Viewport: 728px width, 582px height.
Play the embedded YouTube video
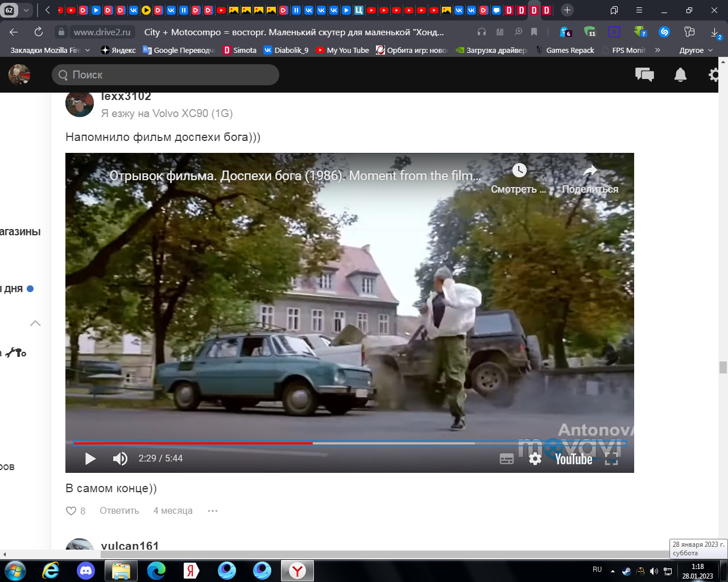pos(90,459)
